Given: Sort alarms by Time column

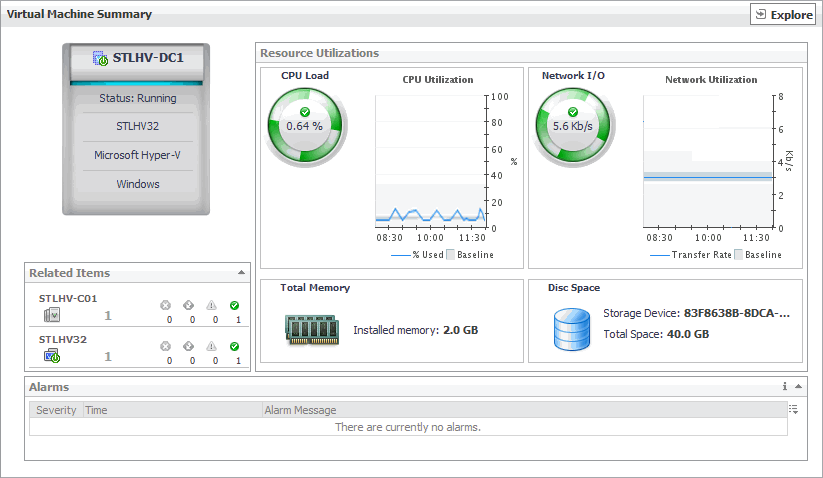Looking at the screenshot, I should pos(172,410).
